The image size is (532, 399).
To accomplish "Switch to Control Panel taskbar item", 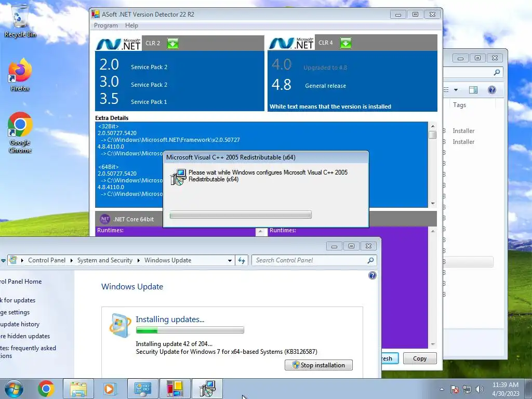I will click(x=143, y=389).
